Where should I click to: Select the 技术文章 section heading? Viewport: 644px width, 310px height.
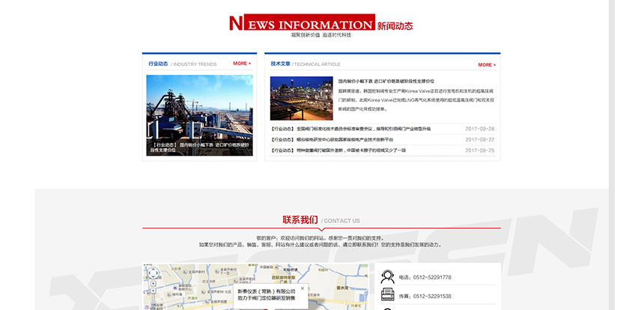point(280,64)
